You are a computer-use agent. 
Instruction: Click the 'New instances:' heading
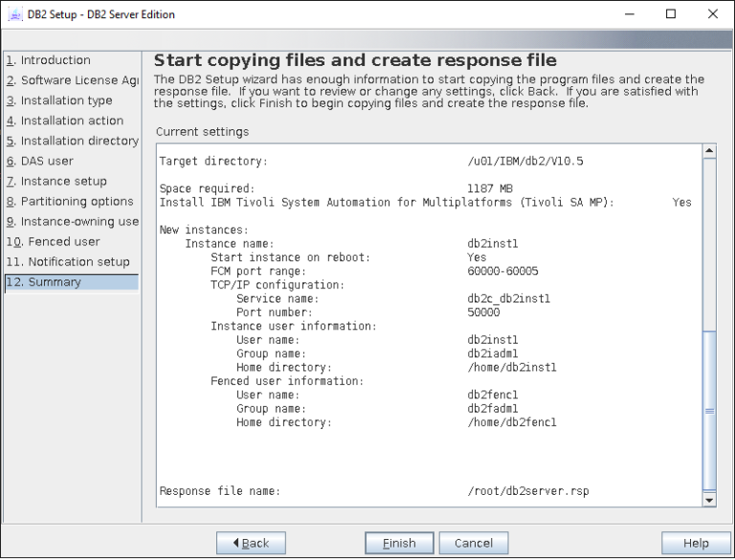[204, 230]
